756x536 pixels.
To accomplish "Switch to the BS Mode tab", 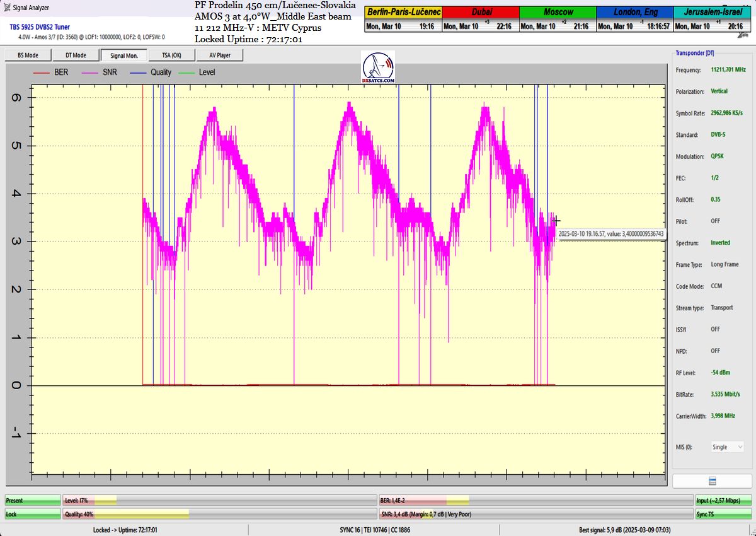I will click(x=27, y=55).
